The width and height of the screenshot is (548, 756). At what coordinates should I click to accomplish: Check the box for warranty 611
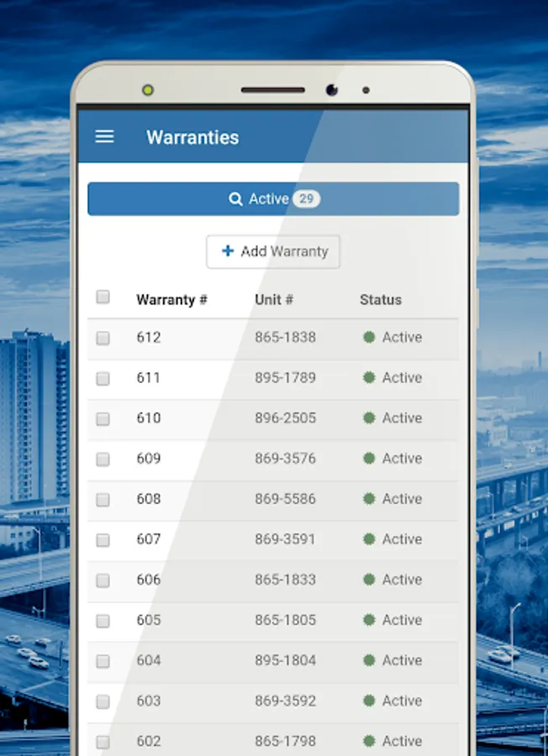[103, 379]
